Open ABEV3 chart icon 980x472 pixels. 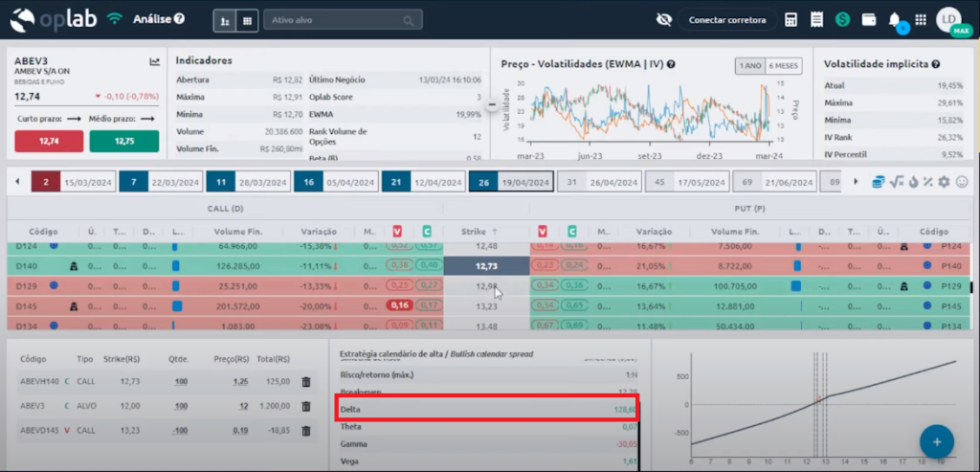pos(155,62)
